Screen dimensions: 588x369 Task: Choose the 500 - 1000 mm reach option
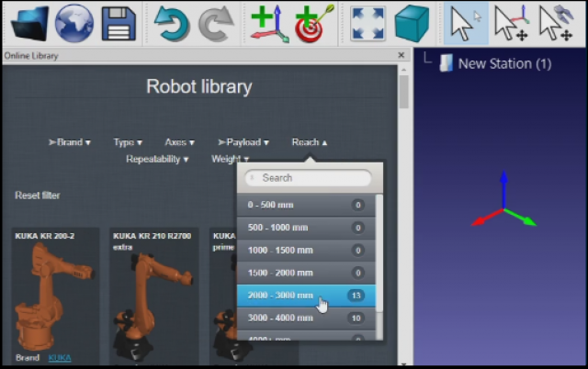(306, 228)
